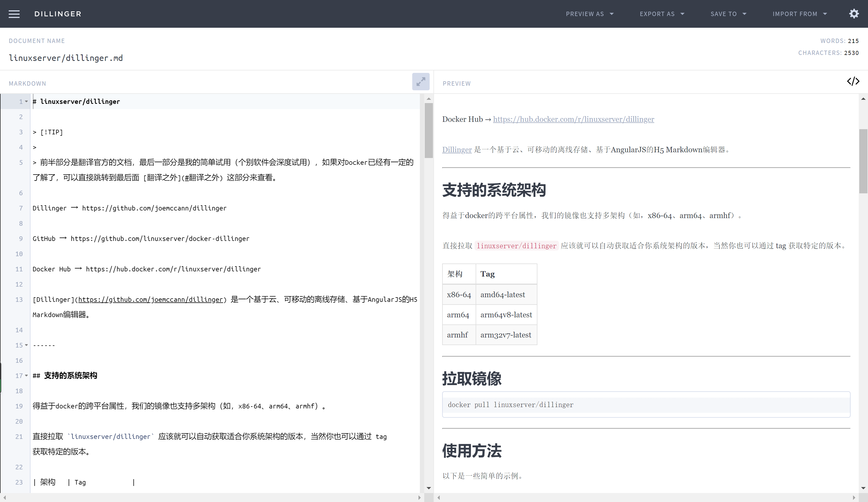The image size is (868, 502).
Task: Open the hamburger sidebar menu
Action: coord(14,14)
